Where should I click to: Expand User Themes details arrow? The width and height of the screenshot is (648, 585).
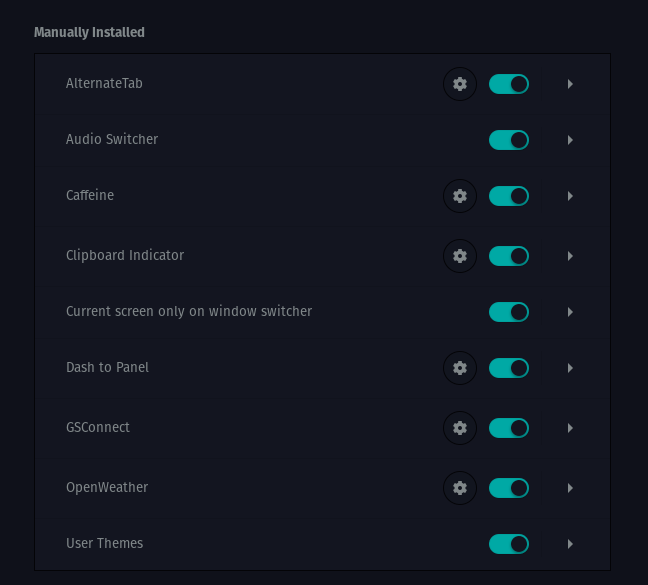click(x=570, y=544)
